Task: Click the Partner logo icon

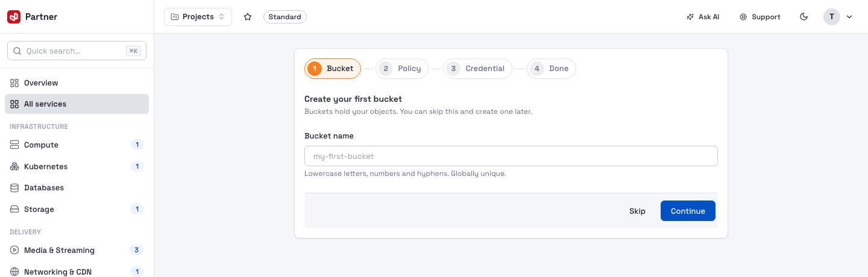Action: click(x=14, y=17)
